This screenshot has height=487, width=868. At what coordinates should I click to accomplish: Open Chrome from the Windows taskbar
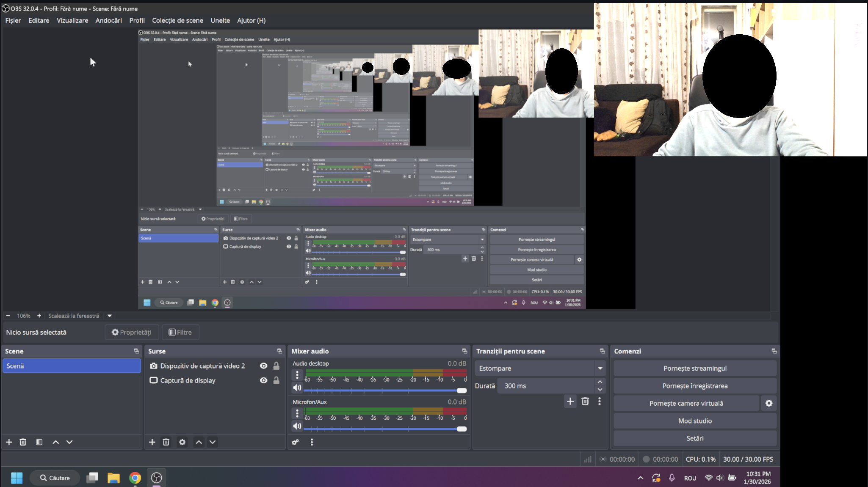click(x=135, y=478)
